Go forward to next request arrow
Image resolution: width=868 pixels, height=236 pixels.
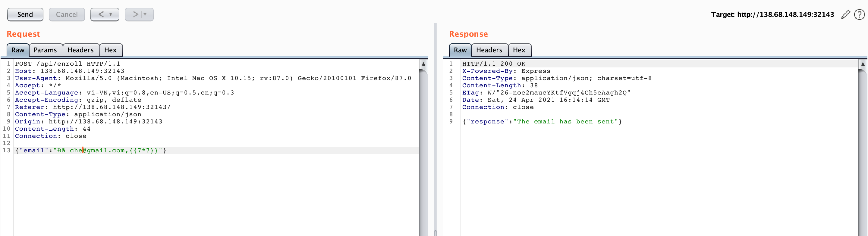(135, 14)
